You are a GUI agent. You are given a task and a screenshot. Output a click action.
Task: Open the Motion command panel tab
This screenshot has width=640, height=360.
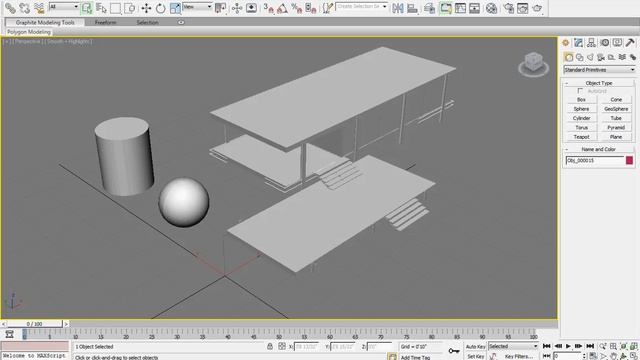click(604, 42)
